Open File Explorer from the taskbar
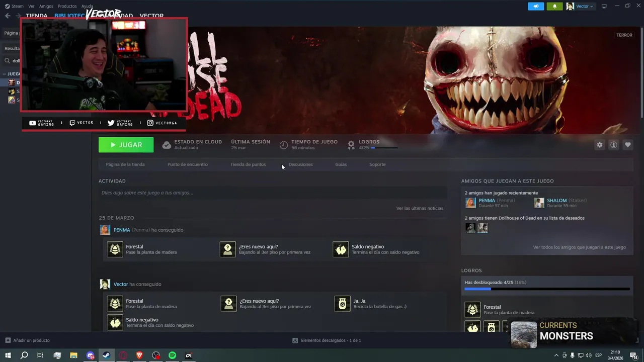This screenshot has width=644, height=362. point(73,355)
